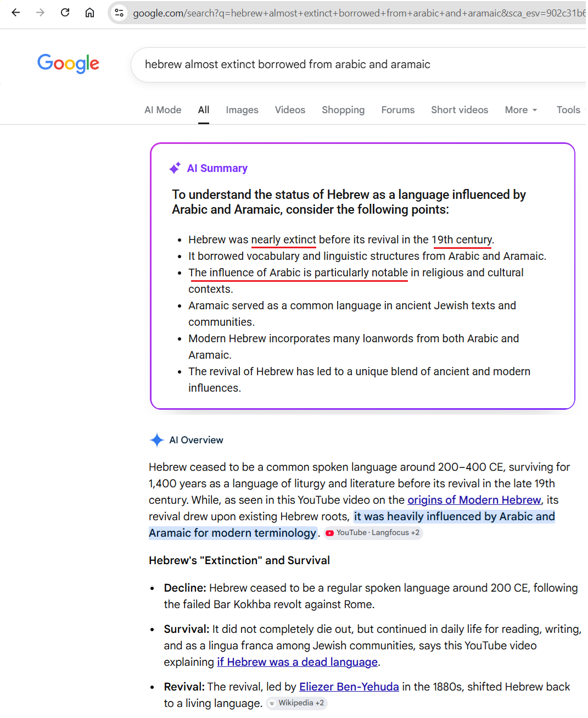Image resolution: width=588 pixels, height=718 pixels.
Task: Click the 'AI Summary' heading
Action: [217, 168]
